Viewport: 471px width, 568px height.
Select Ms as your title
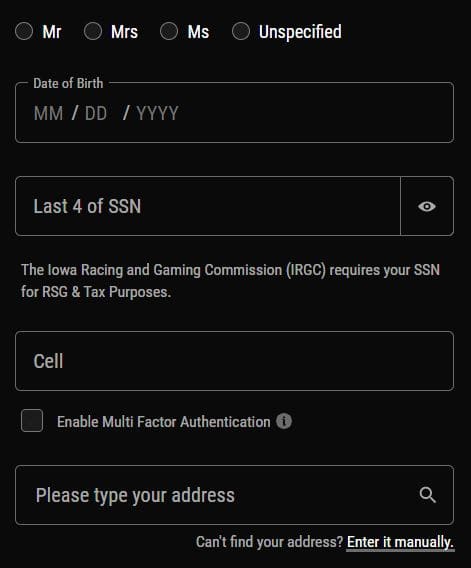[169, 31]
